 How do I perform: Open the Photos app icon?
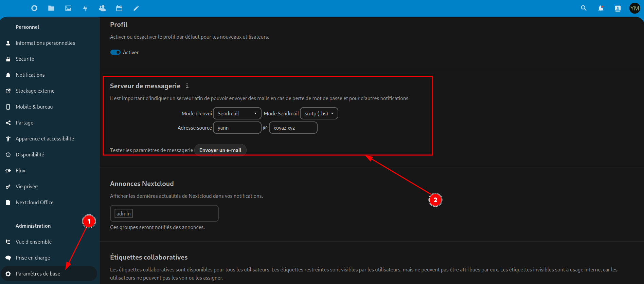68,8
